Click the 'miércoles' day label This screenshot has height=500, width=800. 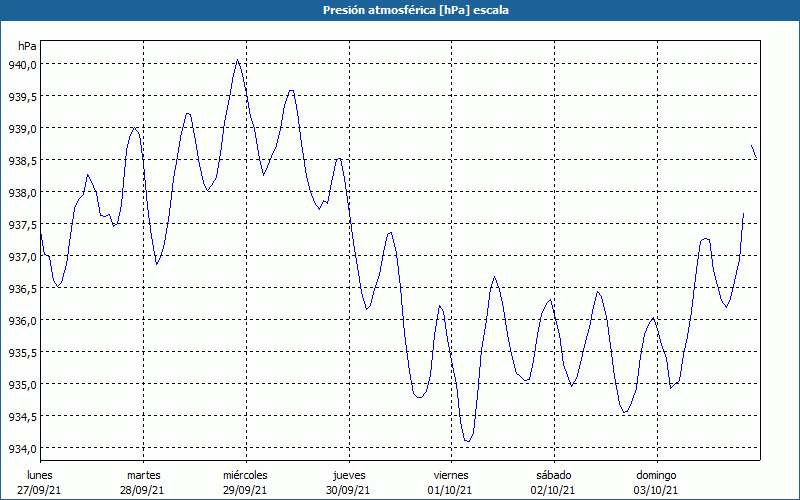click(245, 475)
